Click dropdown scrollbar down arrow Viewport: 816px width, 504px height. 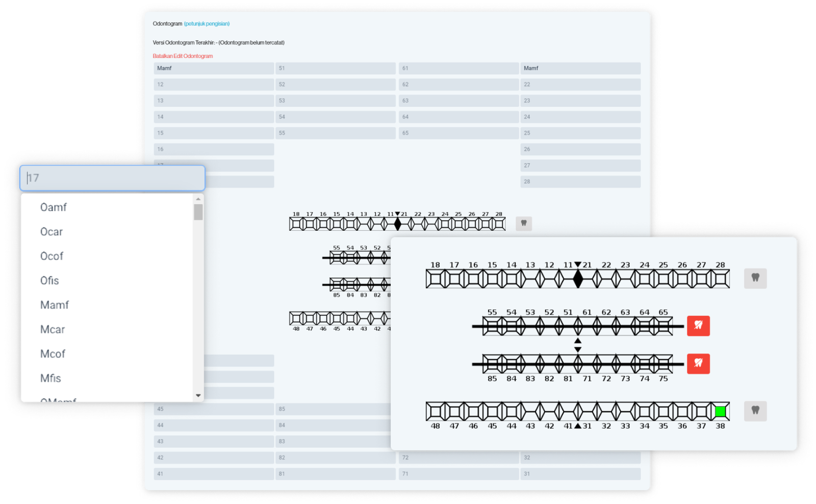198,395
